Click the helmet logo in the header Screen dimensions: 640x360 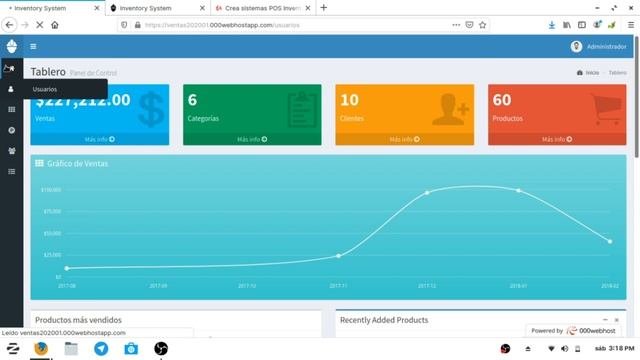[x=11, y=46]
